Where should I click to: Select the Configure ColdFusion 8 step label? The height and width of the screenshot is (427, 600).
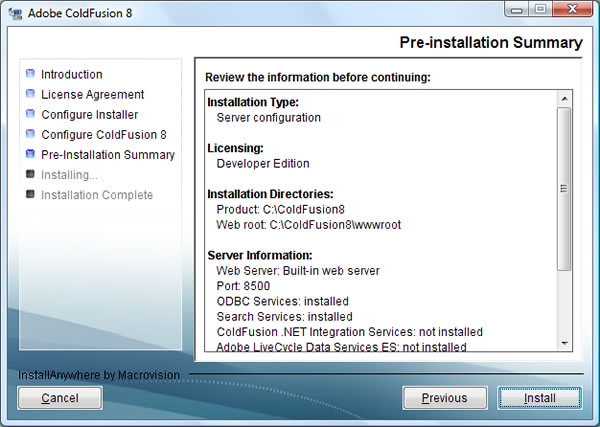pos(104,135)
